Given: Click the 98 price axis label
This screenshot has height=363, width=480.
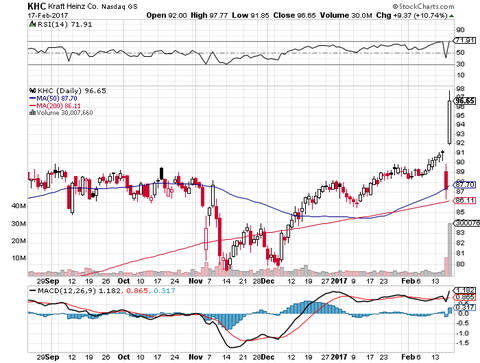Looking at the screenshot, I should click(460, 89).
